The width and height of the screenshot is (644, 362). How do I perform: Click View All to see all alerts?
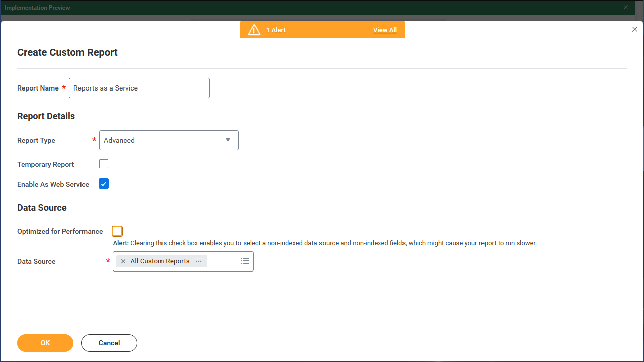tap(385, 30)
